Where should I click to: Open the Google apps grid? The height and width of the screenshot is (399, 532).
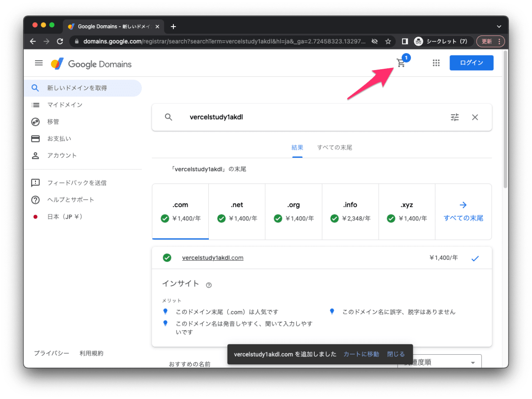(x=436, y=63)
